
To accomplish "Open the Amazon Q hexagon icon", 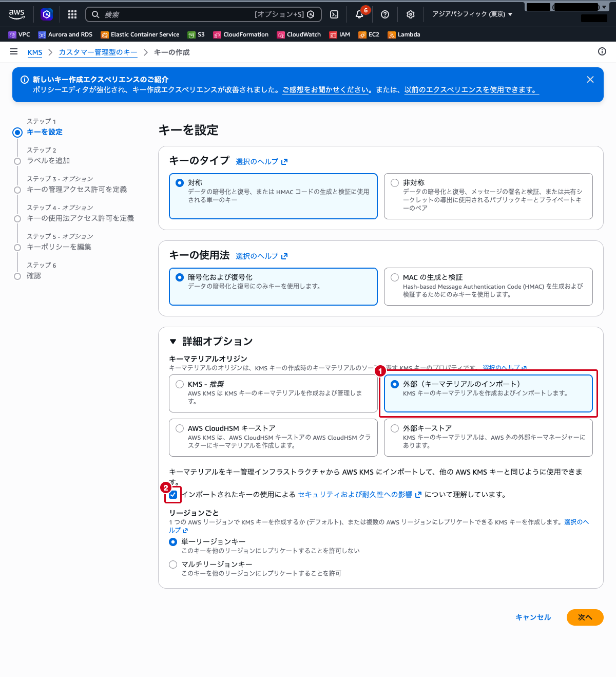I will (47, 14).
